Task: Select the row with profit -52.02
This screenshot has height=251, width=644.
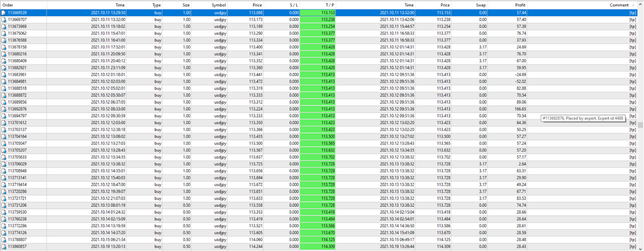Action: tap(318, 81)
